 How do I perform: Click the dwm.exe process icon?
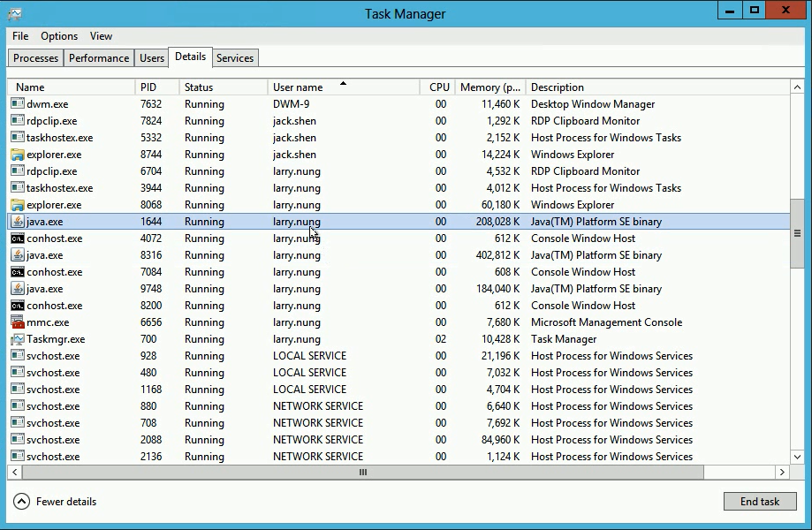pos(18,104)
